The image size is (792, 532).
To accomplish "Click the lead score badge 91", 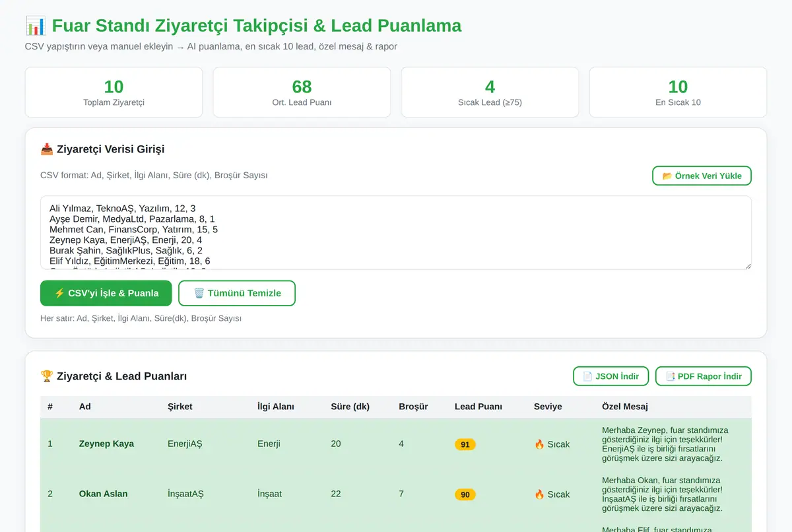I will click(465, 444).
